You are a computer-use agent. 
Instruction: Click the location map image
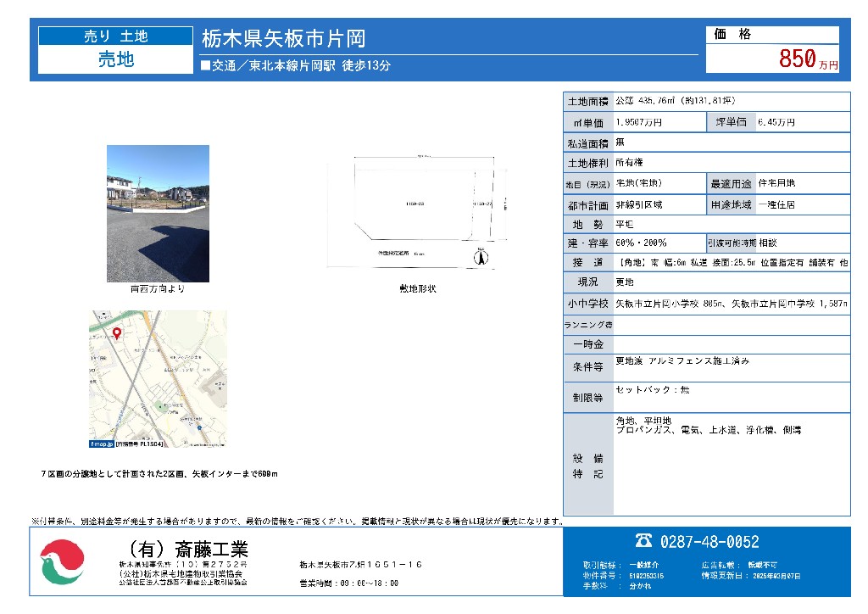pyautogui.click(x=159, y=378)
